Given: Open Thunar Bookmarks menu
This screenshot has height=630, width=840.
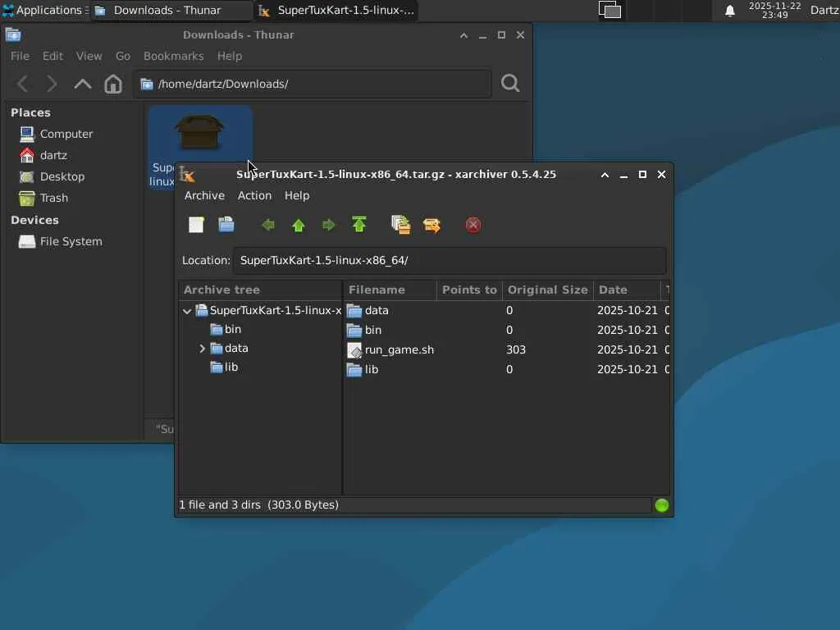Looking at the screenshot, I should pyautogui.click(x=174, y=57).
